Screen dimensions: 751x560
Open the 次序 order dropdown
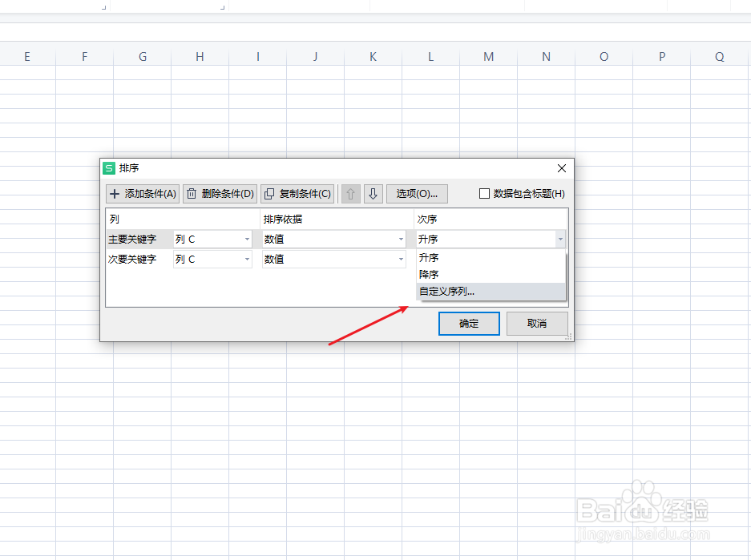[560, 239]
